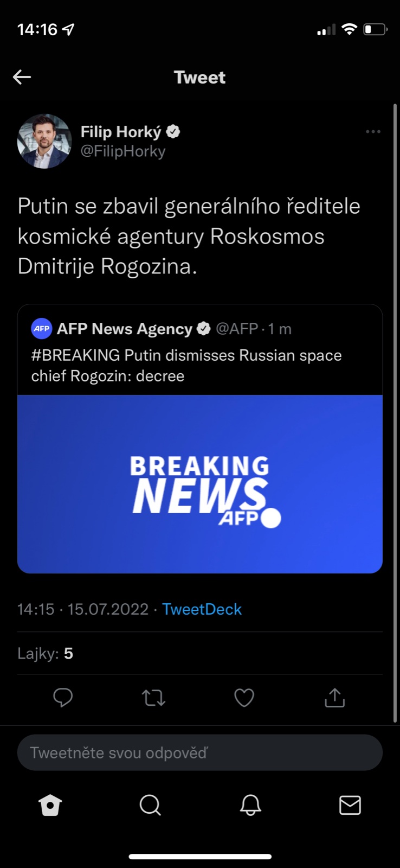Tap the Filip Horký display name
The width and height of the screenshot is (400, 868).
coord(121,132)
